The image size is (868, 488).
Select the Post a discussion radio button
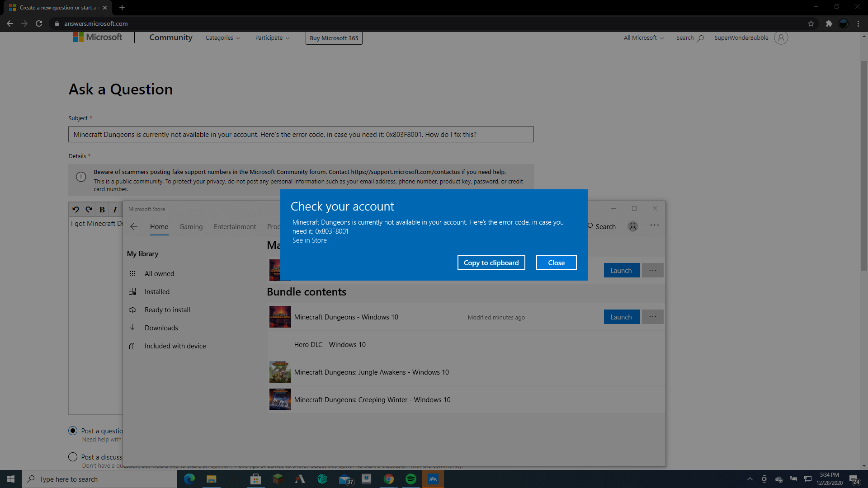coord(73,457)
